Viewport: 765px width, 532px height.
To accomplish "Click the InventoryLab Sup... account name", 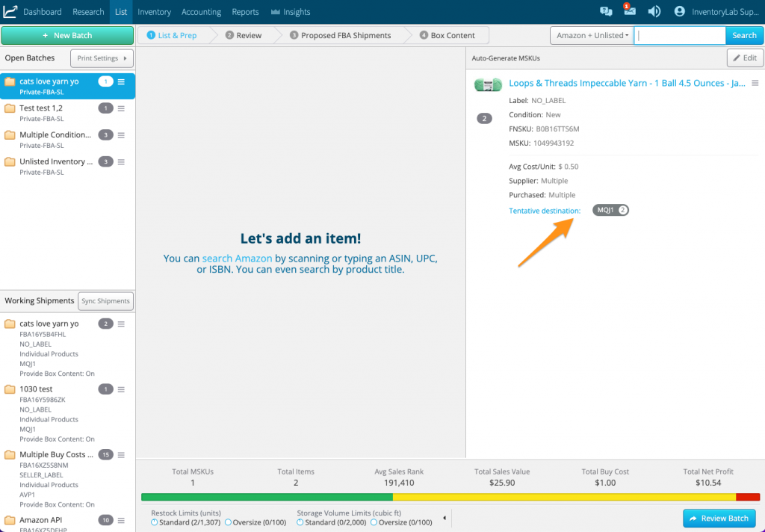I will 725,12.
